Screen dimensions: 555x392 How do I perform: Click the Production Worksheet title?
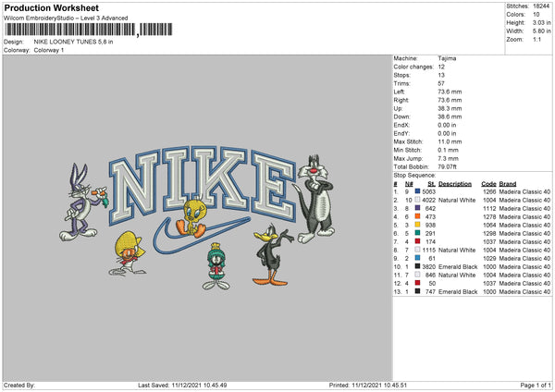(51, 7)
